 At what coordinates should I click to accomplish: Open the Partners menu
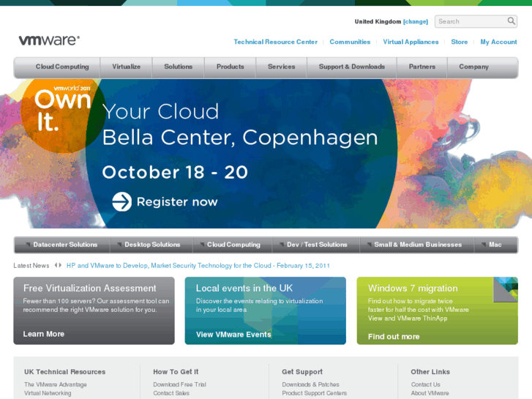(422, 67)
